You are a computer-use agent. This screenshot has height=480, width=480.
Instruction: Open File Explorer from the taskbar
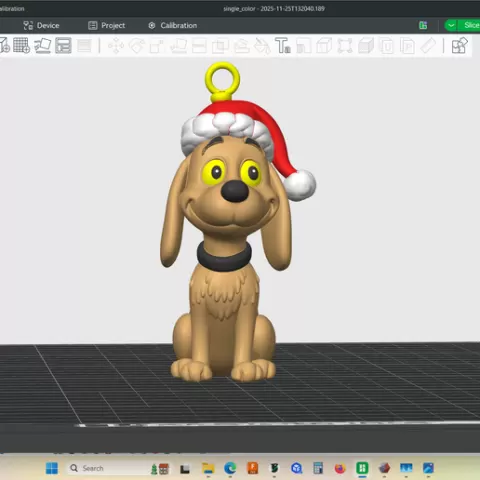(208, 468)
